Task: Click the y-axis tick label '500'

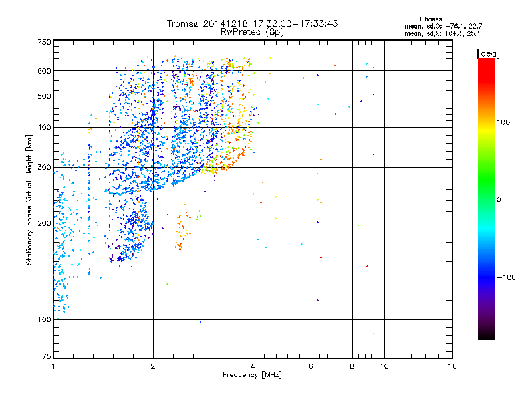Action: [x=44, y=96]
